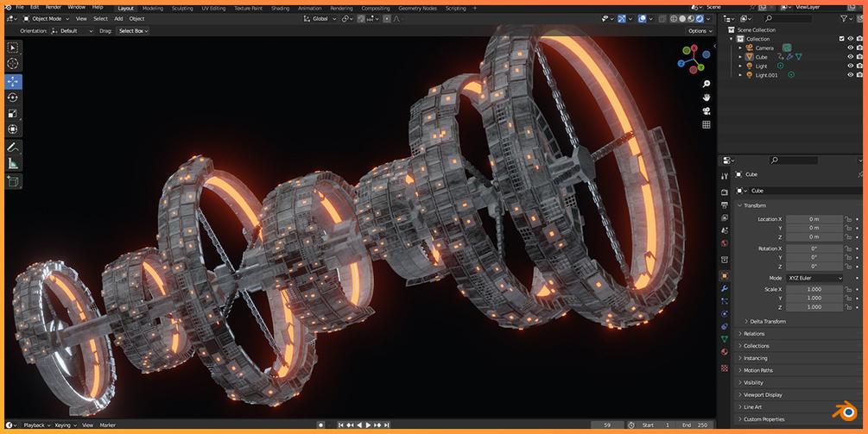Toggle Scale X lock icon

[848, 289]
